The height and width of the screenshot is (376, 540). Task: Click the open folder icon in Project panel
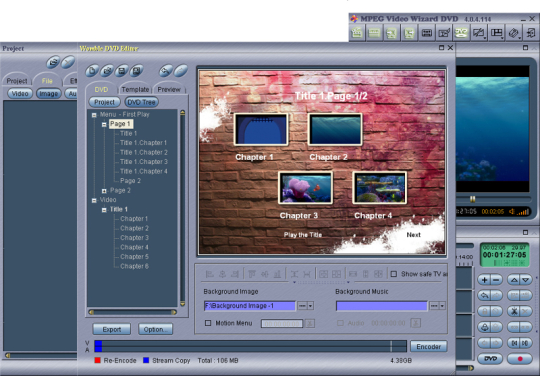53,62
